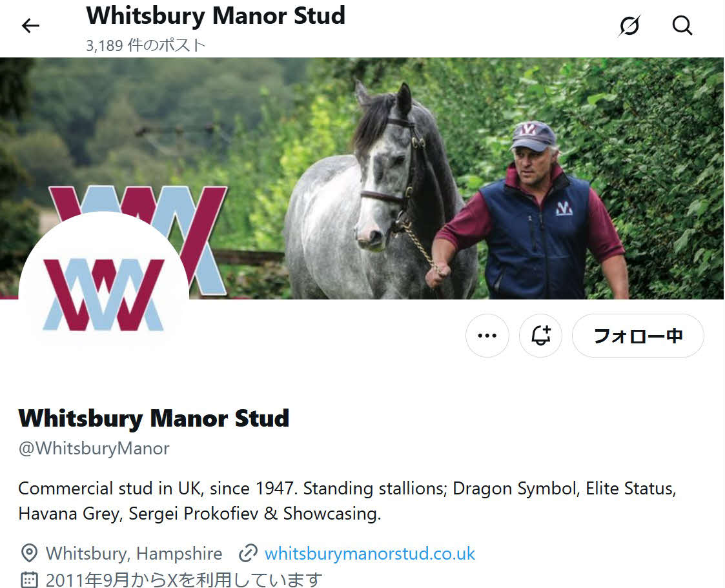Open search with the magnifier icon

point(682,25)
